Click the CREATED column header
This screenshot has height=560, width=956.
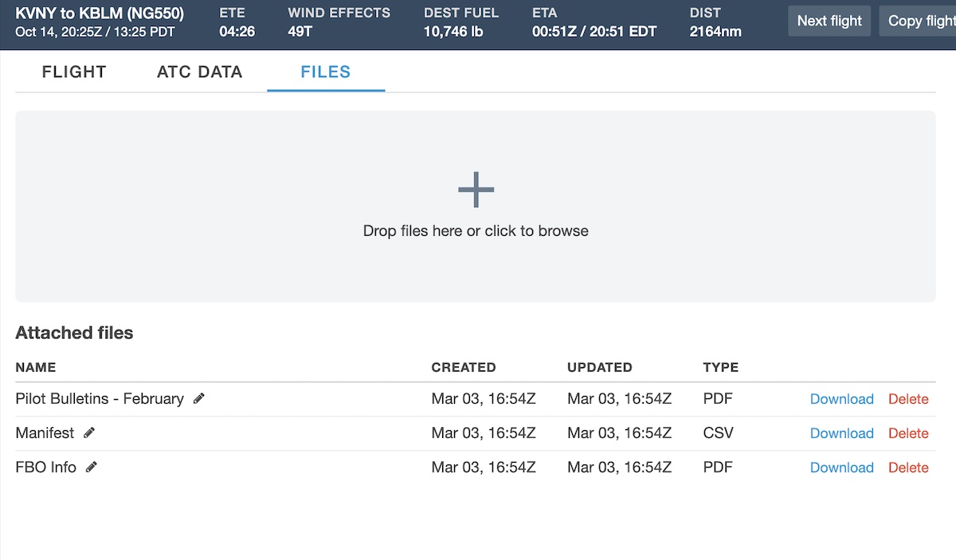(x=464, y=367)
